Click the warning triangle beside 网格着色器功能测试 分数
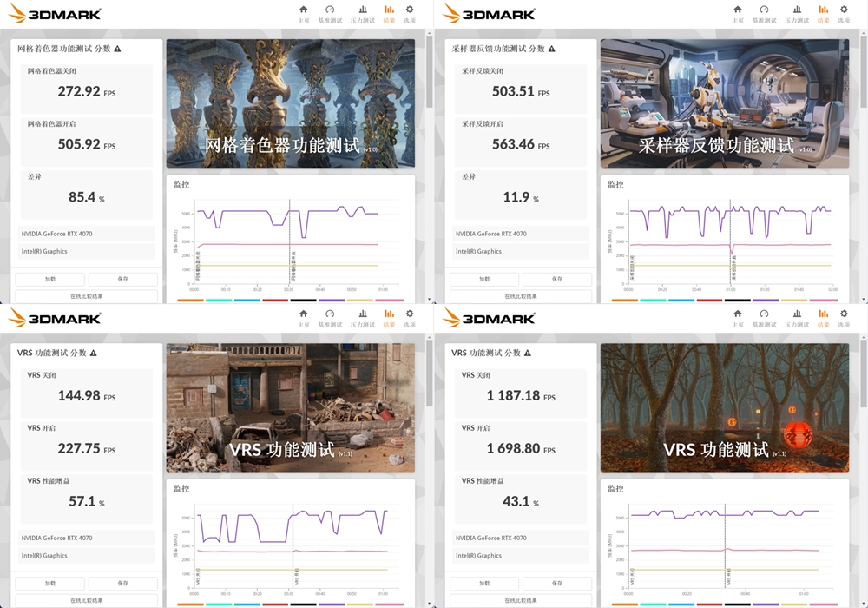 pyautogui.click(x=117, y=49)
